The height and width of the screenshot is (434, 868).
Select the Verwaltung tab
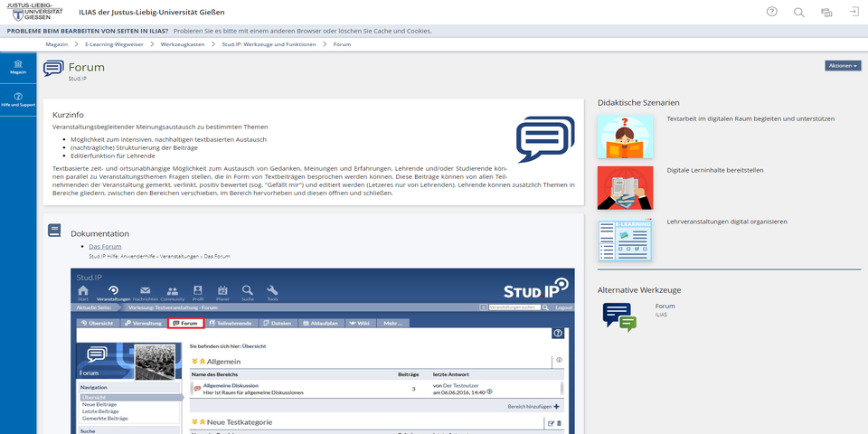point(143,323)
